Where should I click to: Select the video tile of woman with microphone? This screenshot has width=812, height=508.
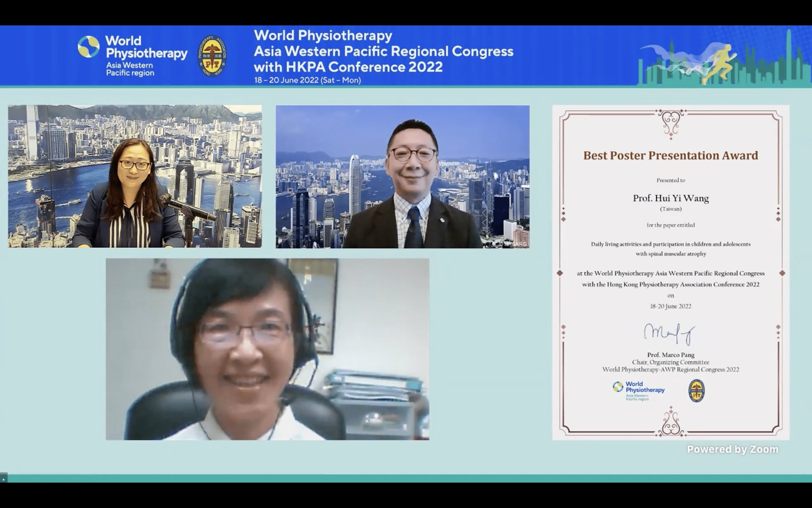(135, 176)
